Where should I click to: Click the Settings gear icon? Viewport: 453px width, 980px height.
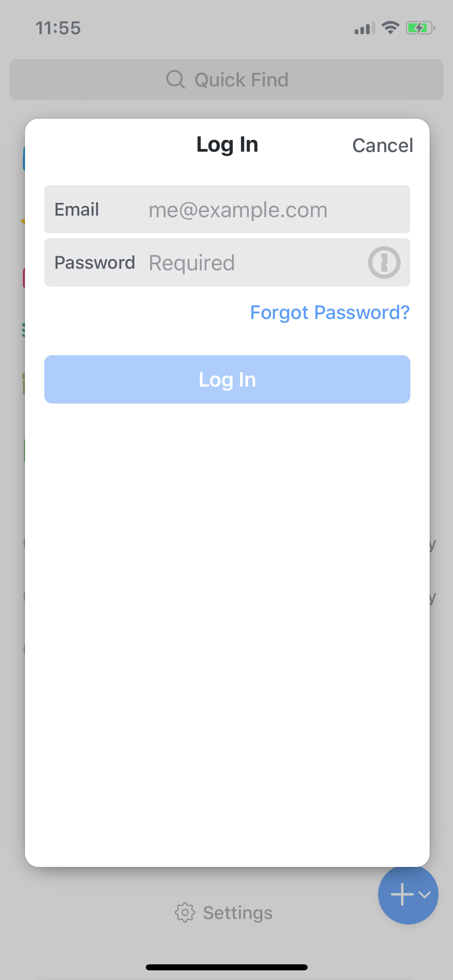[185, 912]
